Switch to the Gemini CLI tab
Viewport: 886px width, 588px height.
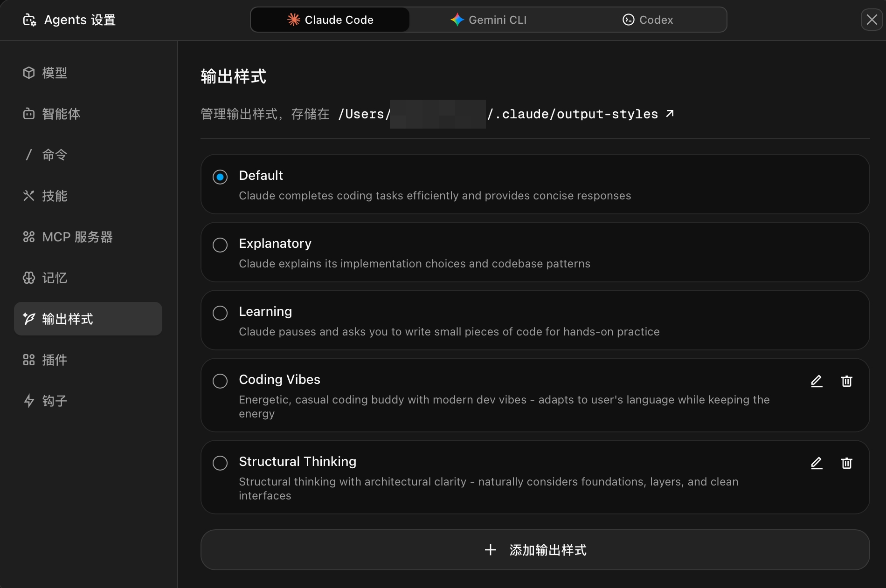tap(488, 20)
